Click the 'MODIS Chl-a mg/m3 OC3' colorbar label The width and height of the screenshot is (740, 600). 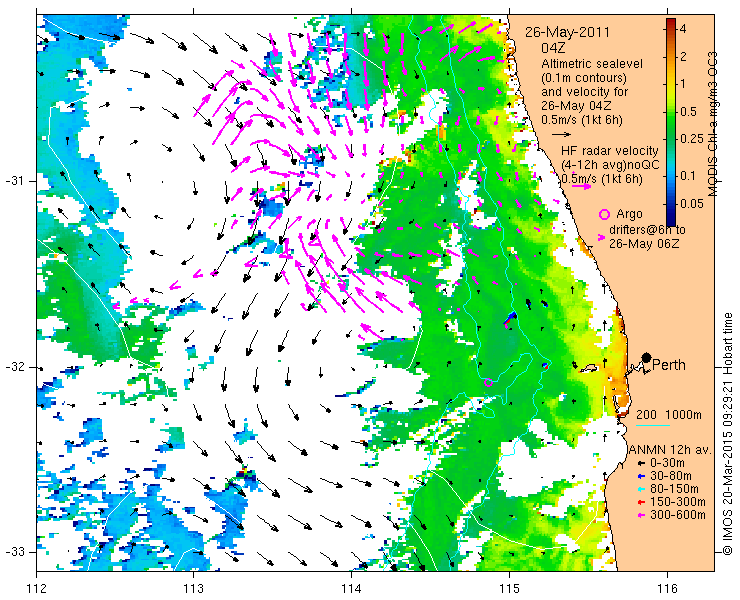point(713,124)
